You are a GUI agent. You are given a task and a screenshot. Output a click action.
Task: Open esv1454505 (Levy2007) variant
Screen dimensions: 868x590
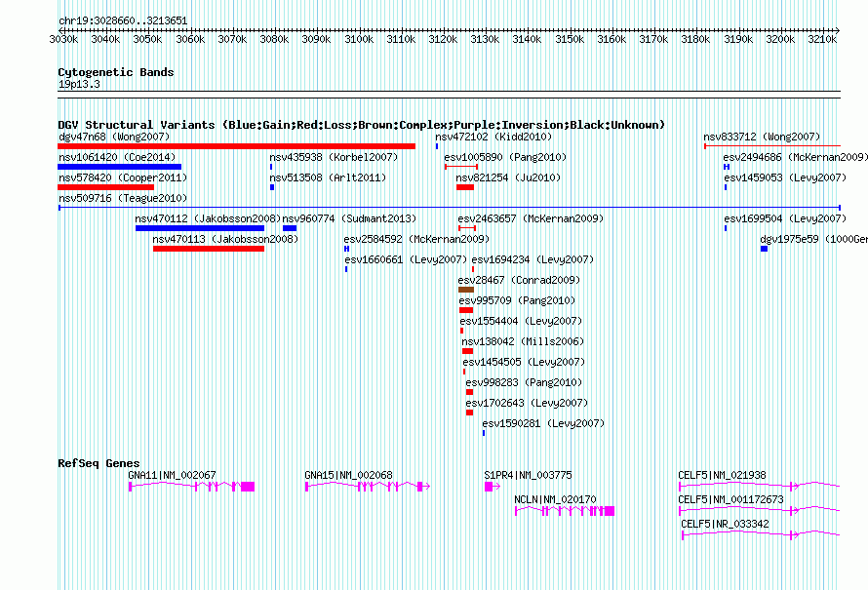tap(525, 362)
